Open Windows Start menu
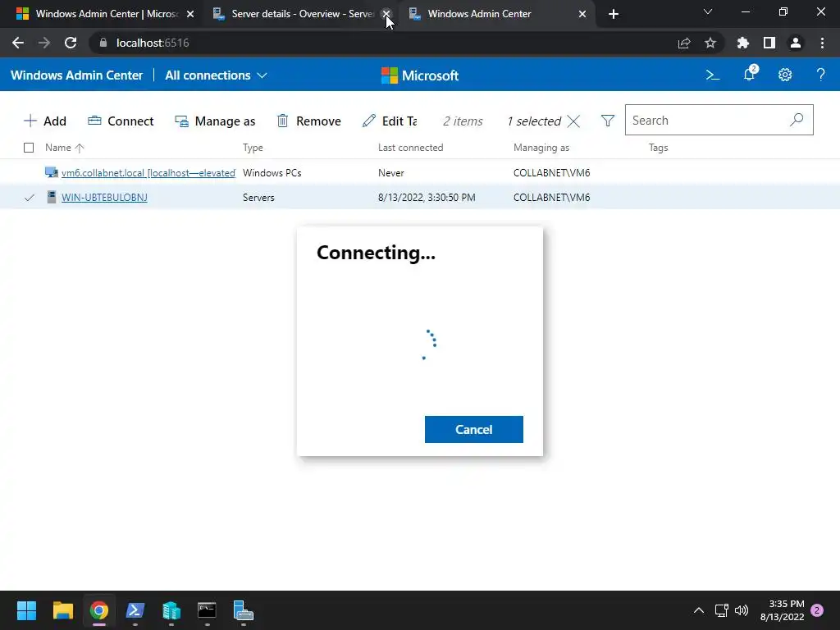 (26, 610)
